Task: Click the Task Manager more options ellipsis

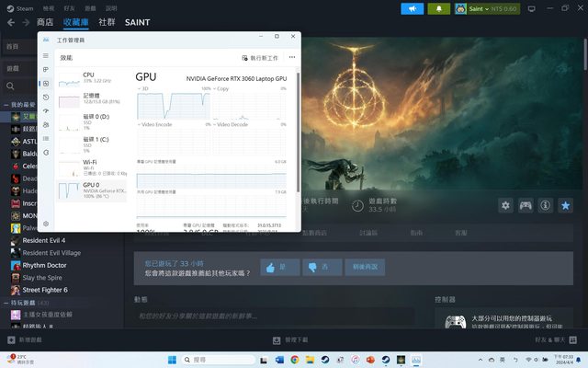Action: (x=289, y=57)
